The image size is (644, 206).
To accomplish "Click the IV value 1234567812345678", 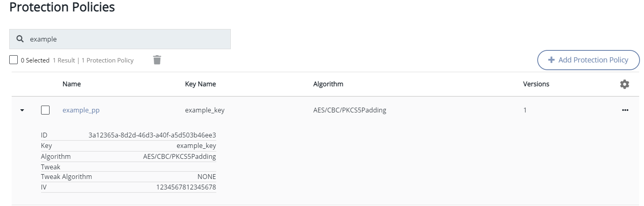I will (186, 187).
